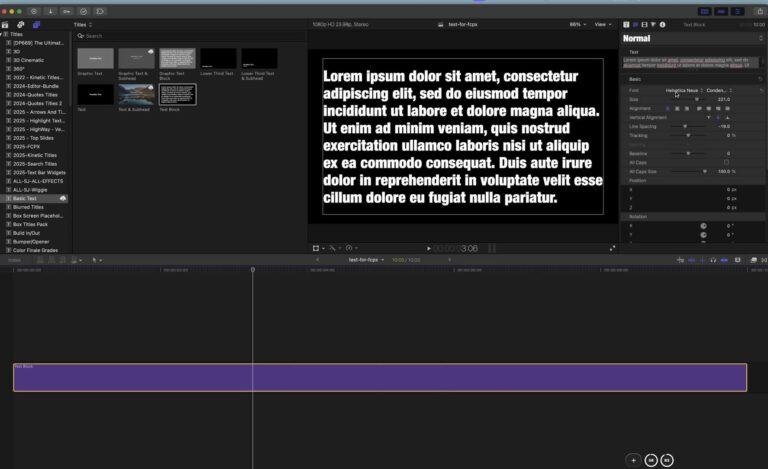Image resolution: width=768 pixels, height=469 pixels.
Task: Switch to the Text inspector tab icon
Action: point(635,24)
